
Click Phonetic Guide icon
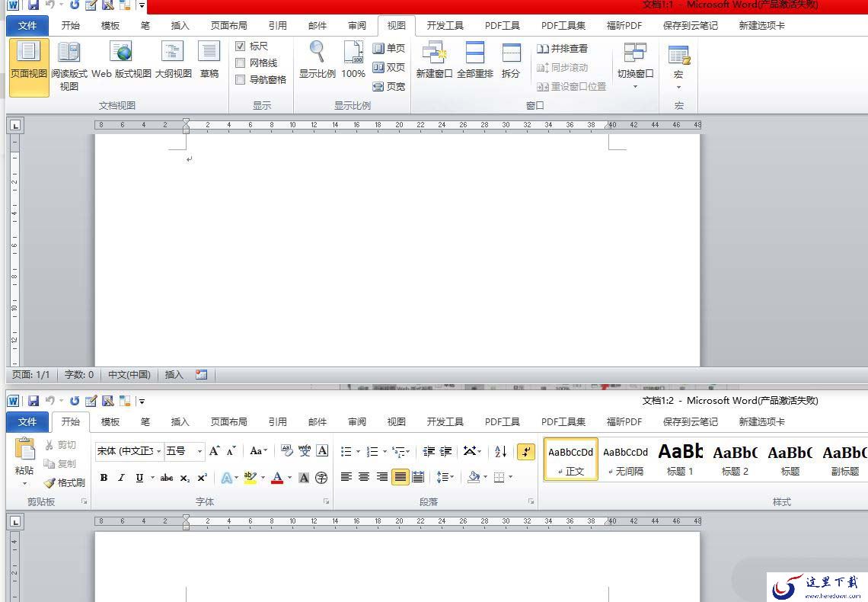[305, 451]
